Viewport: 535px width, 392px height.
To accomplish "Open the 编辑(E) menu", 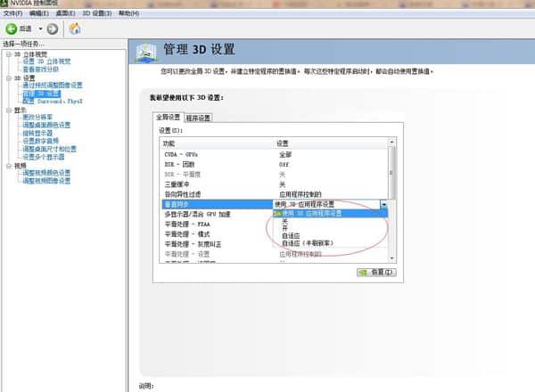I will (39, 13).
